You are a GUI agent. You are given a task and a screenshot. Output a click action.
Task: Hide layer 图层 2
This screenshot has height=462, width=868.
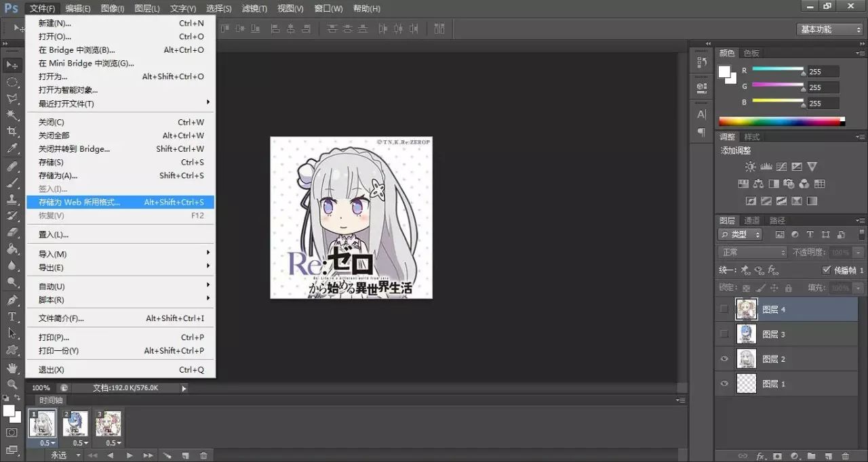pos(724,359)
